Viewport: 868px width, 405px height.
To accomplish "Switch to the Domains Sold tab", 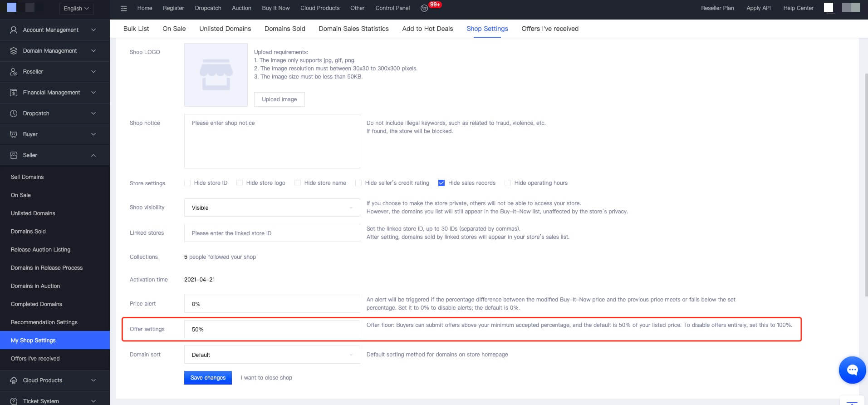I will click(x=284, y=29).
